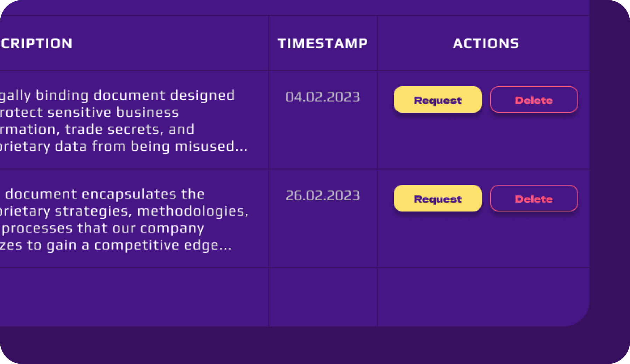Click the 'document encapsulates the' text line
630x364 pixels.
coord(105,194)
